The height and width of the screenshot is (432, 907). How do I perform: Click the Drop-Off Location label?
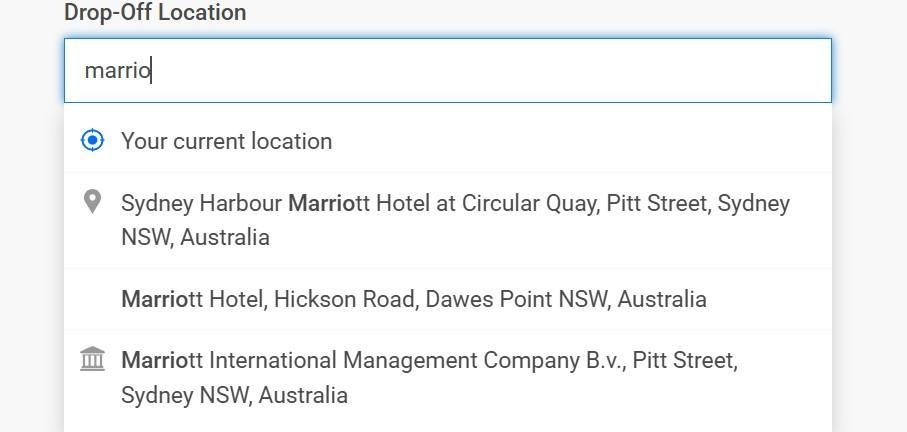[155, 12]
